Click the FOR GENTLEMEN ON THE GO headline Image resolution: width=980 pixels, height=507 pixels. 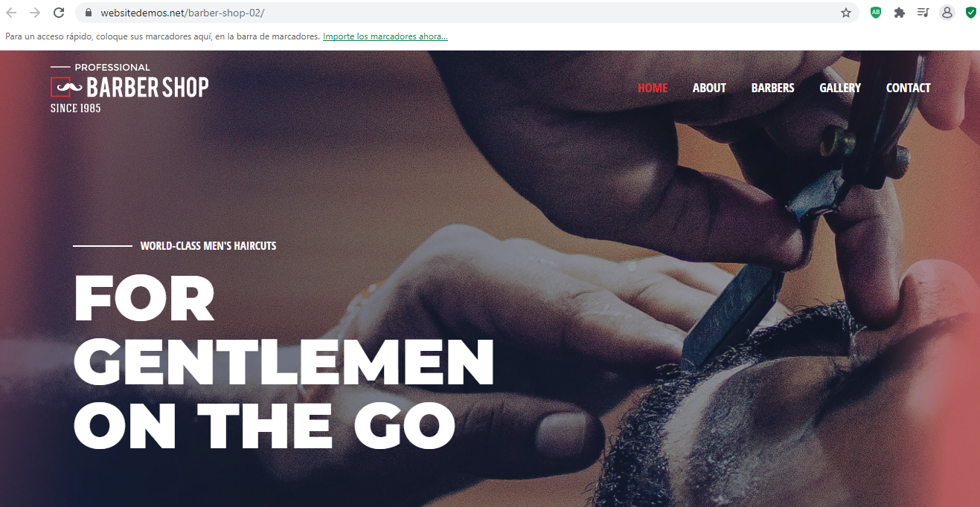284,363
